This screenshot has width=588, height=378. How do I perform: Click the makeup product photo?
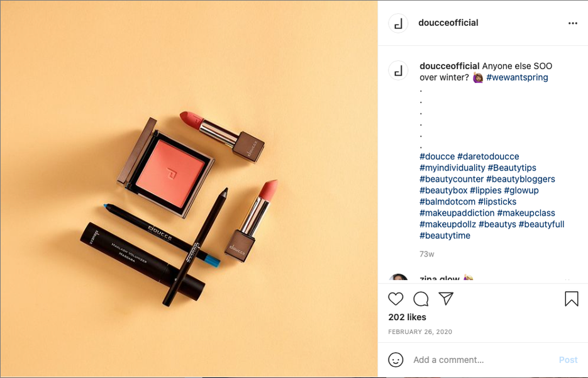tap(189, 189)
